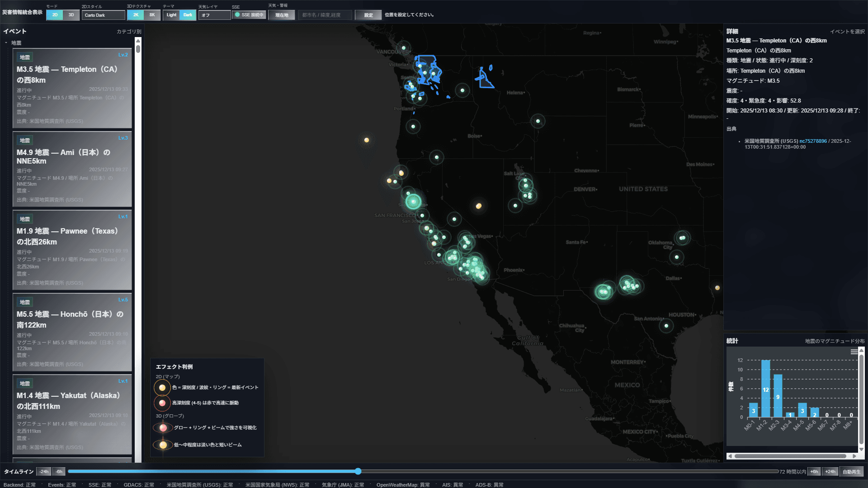This screenshot has width=868, height=488.
Task: Click statistics chart scroll down arrow
Action: point(861,449)
